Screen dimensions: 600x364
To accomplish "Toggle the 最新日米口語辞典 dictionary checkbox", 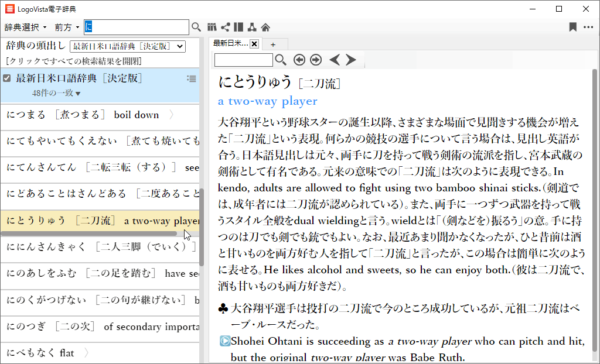I will point(7,78).
